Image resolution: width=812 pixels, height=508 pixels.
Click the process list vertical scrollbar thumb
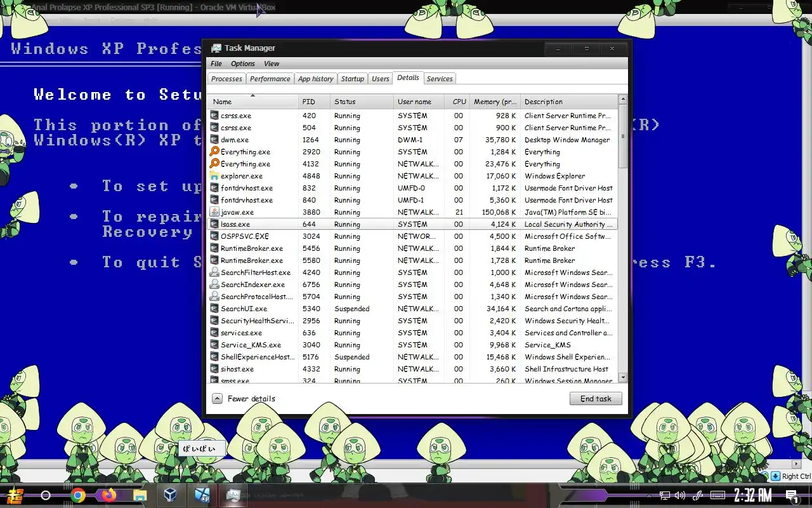coord(622,137)
